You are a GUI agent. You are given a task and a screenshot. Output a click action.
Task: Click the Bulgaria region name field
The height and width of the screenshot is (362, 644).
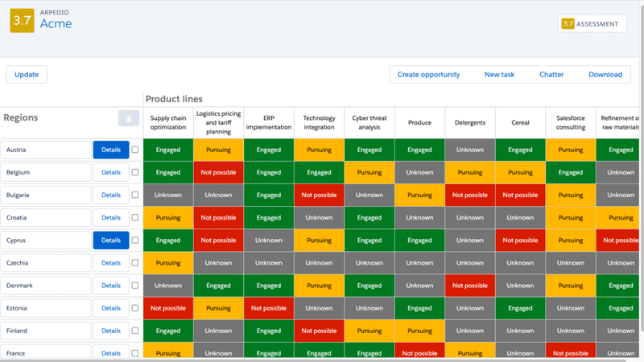point(46,195)
